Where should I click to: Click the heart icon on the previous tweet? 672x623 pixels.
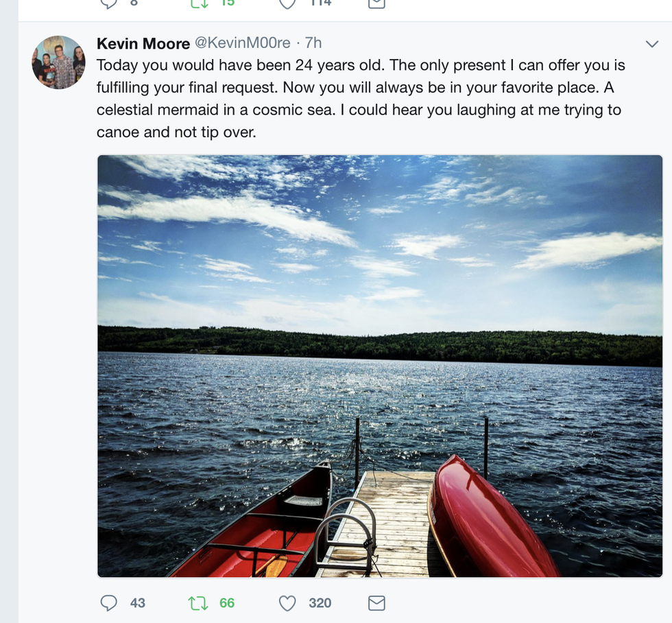pyautogui.click(x=287, y=3)
